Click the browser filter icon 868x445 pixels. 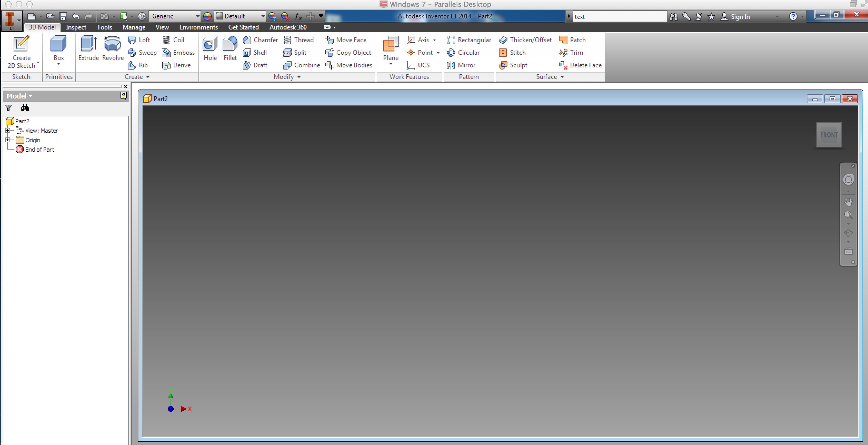pyautogui.click(x=8, y=108)
